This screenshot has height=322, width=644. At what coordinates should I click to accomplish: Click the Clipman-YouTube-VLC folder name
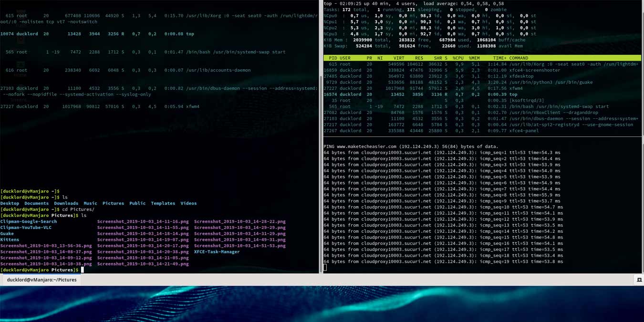pos(26,228)
